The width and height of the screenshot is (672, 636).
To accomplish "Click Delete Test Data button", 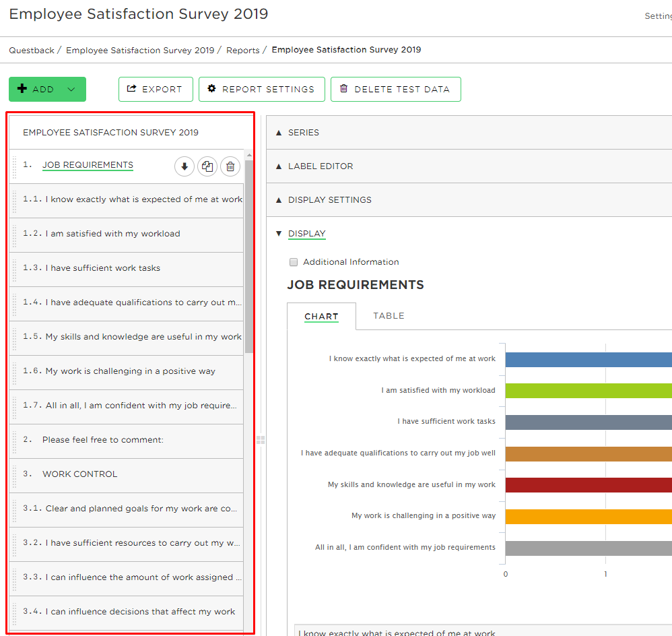I will (x=395, y=89).
